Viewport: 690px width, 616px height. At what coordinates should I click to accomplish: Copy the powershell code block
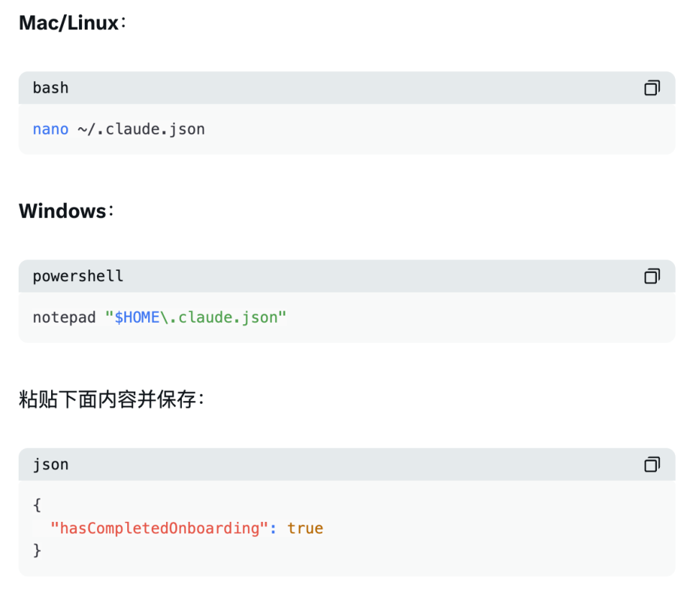coord(651,277)
